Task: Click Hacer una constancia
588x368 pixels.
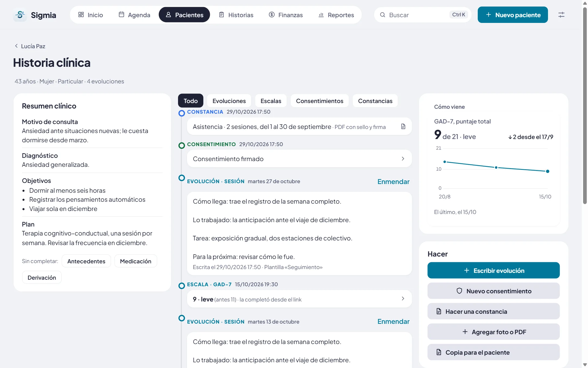Action: (494, 311)
